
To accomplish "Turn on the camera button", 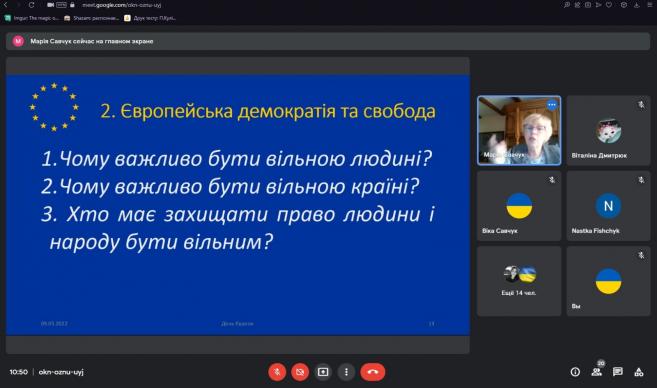I will [x=300, y=372].
